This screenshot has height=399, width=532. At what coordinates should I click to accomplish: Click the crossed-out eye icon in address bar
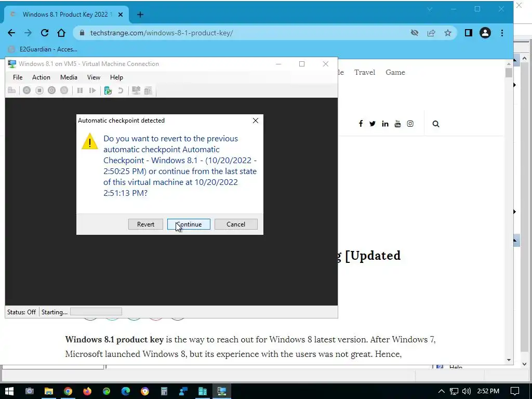tap(414, 33)
